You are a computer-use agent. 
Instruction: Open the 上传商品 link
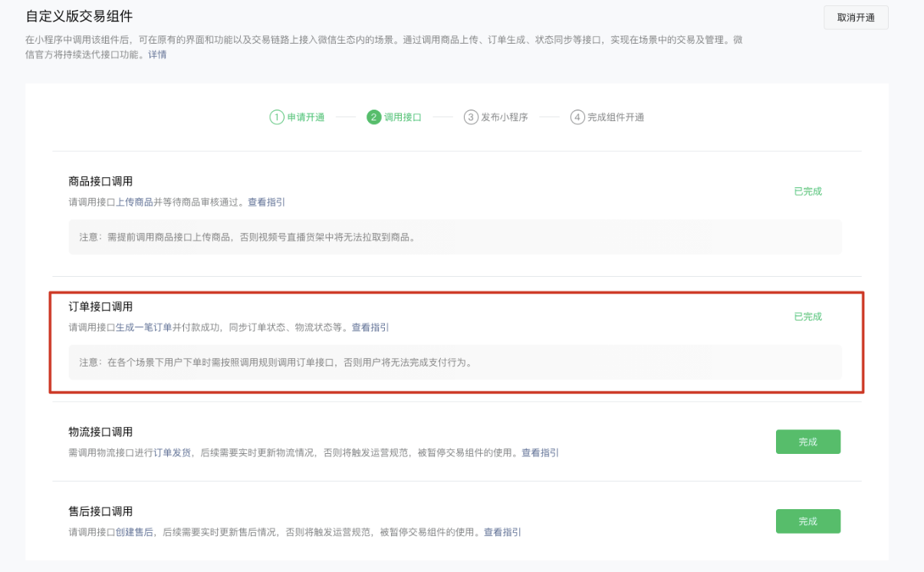tap(134, 202)
